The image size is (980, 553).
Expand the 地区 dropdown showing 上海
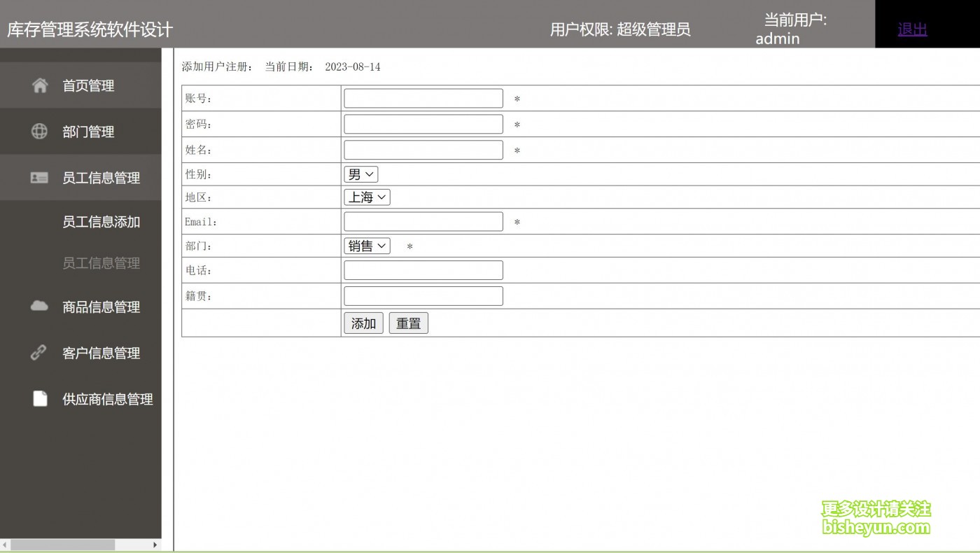pos(367,197)
